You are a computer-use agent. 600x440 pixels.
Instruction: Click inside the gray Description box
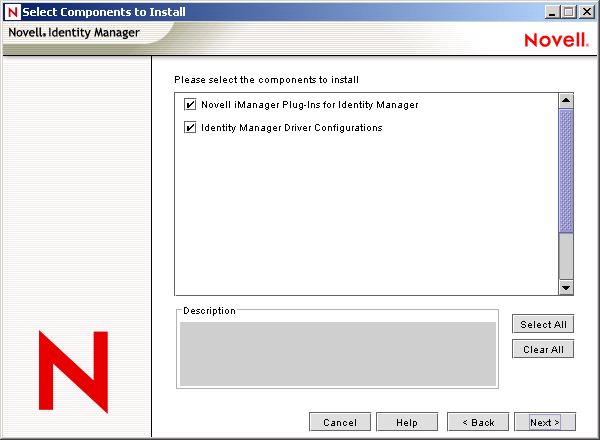point(337,352)
